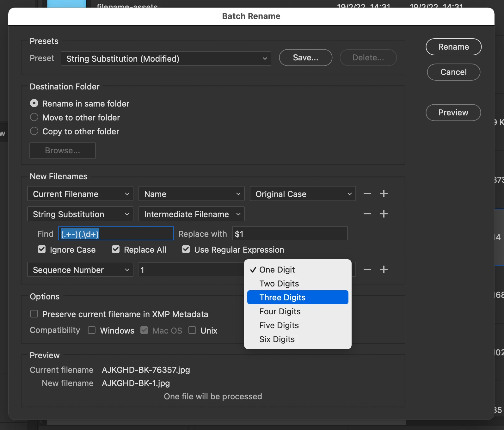Click the One file will be processed message
The image size is (504, 430).
click(x=213, y=396)
